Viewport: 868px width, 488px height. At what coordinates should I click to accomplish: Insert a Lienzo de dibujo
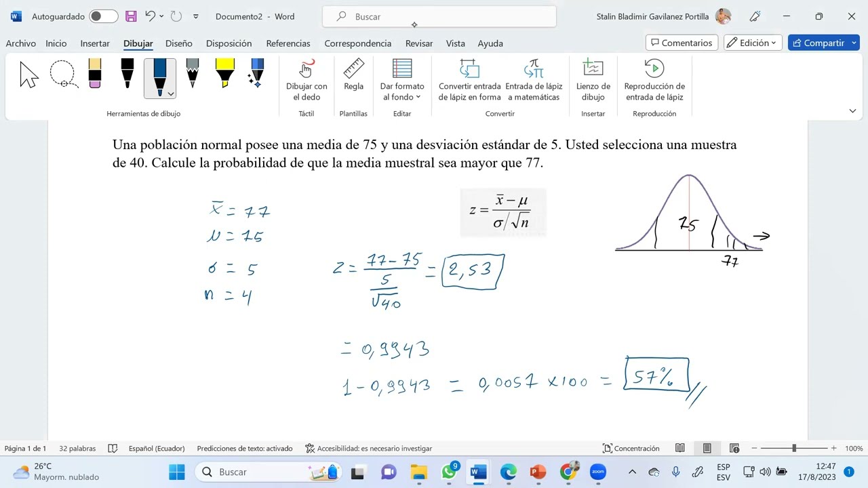point(593,80)
